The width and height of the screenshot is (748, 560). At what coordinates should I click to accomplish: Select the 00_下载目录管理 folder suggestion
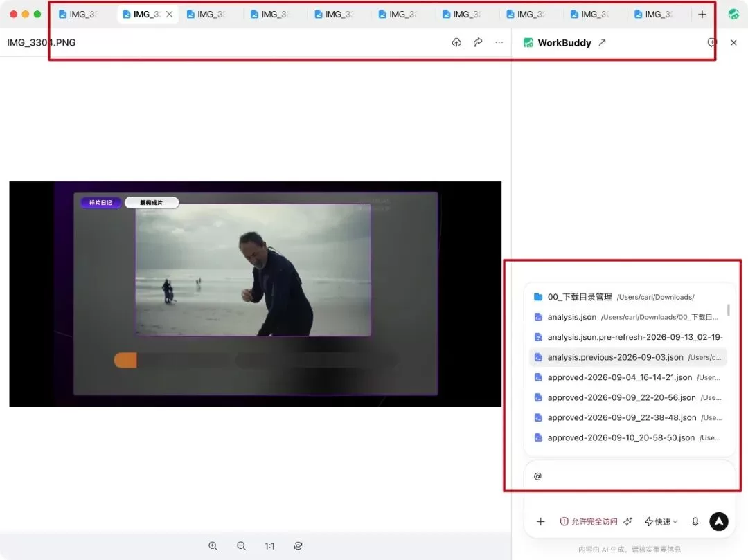(x=627, y=297)
